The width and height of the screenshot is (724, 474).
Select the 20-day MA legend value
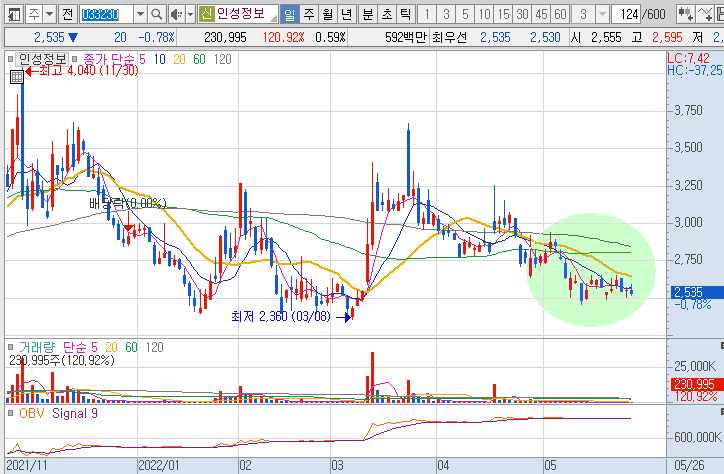[180, 59]
